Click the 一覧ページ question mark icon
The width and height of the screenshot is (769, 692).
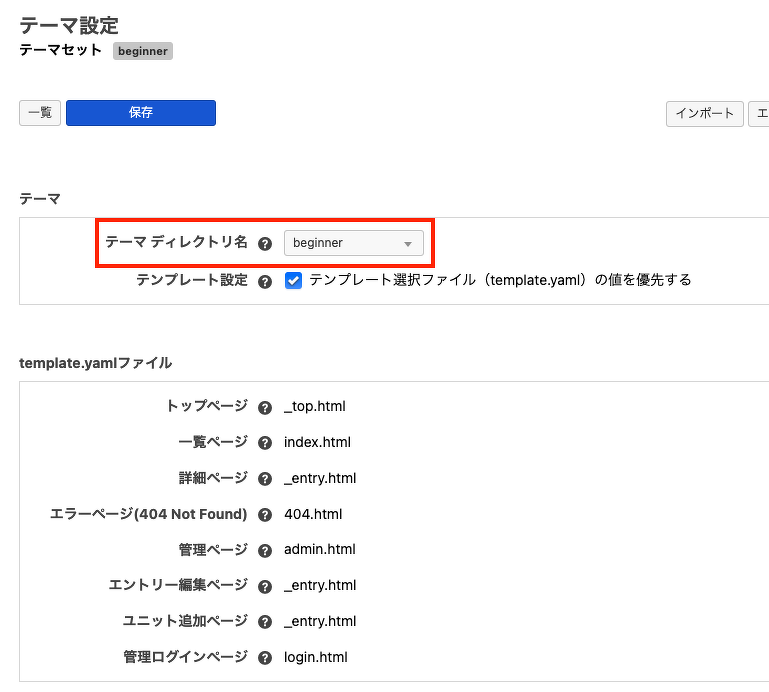click(265, 443)
